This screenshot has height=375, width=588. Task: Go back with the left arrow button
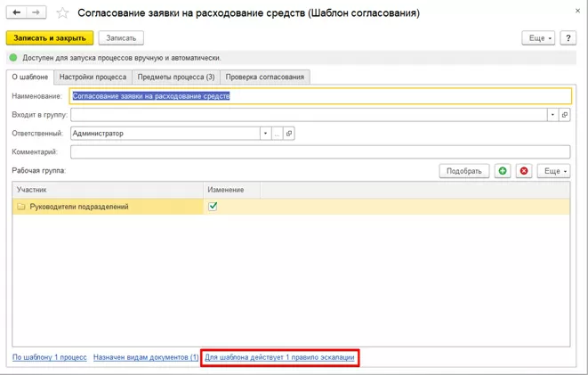tap(17, 12)
